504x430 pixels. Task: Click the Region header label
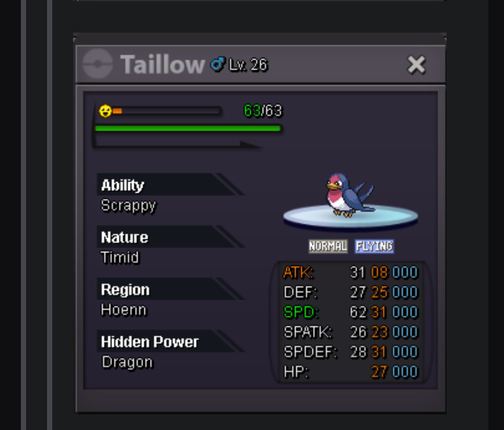125,290
